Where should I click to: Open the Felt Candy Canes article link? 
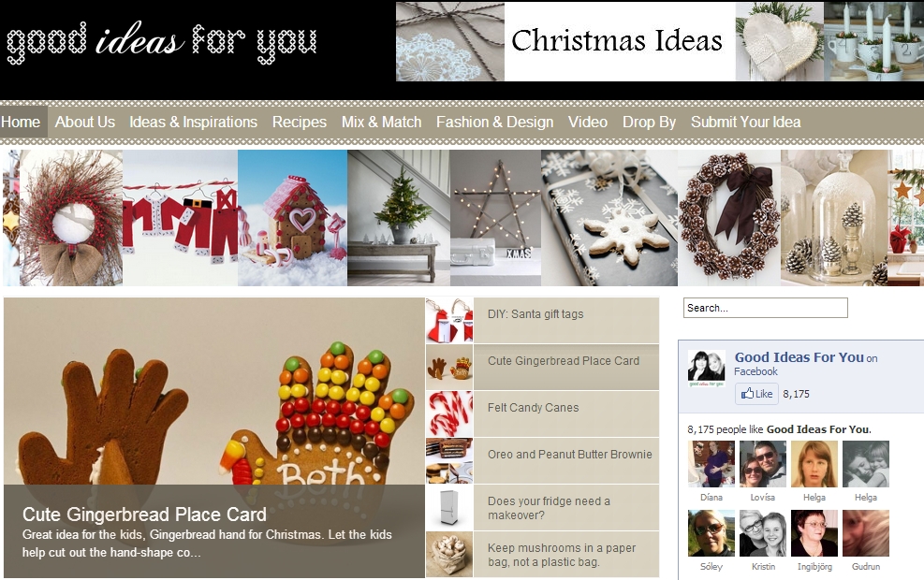534,408
